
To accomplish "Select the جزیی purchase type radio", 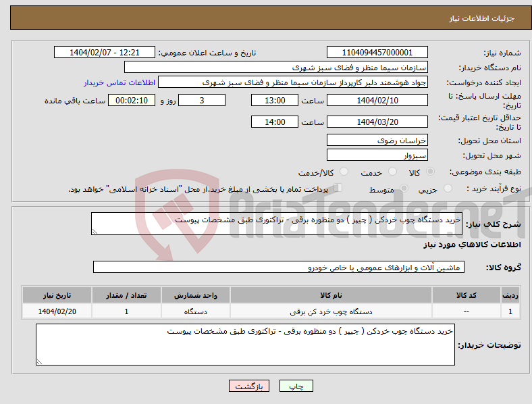I will point(448,188).
